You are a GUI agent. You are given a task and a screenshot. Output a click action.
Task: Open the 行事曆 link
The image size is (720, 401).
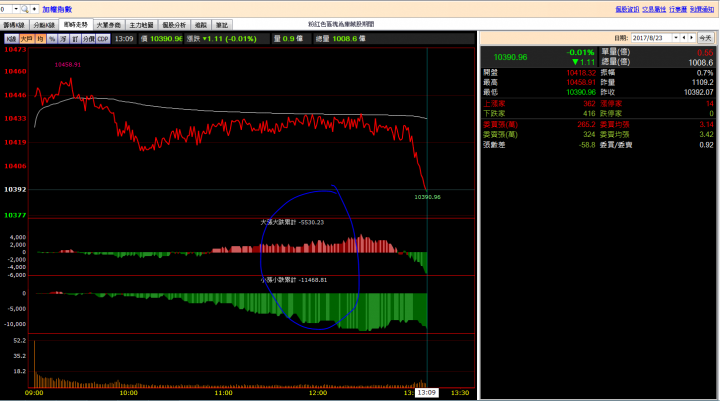678,9
